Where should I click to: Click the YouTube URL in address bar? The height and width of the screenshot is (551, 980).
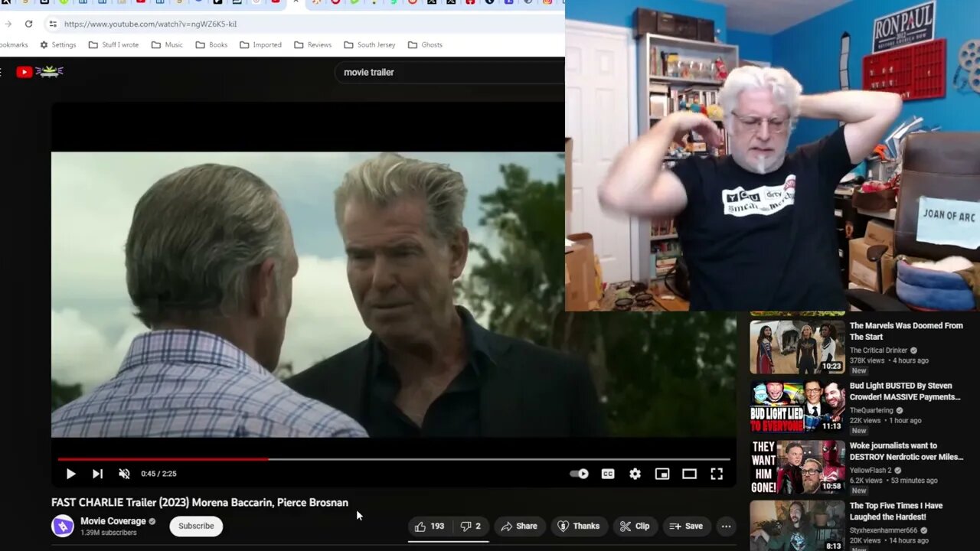pos(151,24)
